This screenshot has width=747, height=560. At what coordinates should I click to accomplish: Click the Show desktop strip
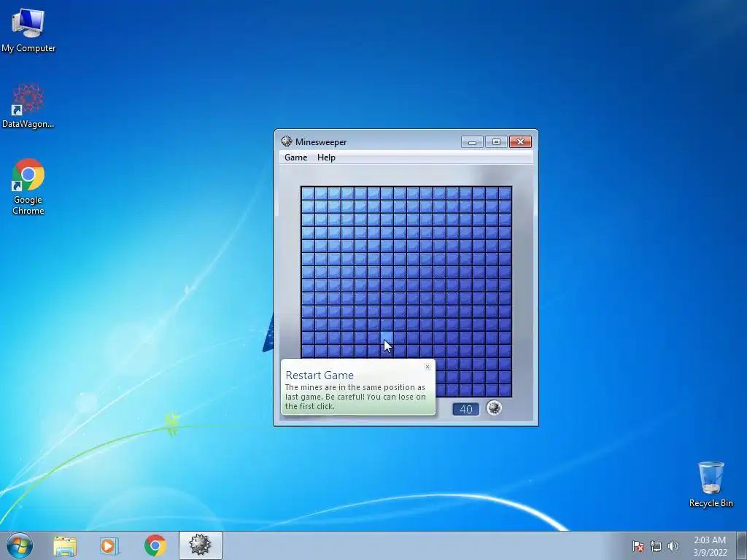(742, 545)
